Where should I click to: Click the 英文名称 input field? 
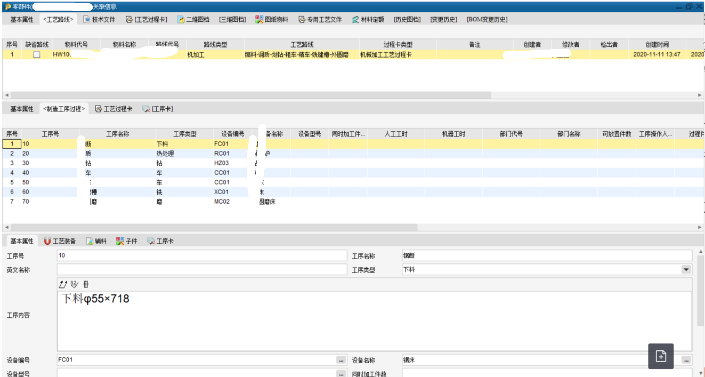click(x=202, y=269)
